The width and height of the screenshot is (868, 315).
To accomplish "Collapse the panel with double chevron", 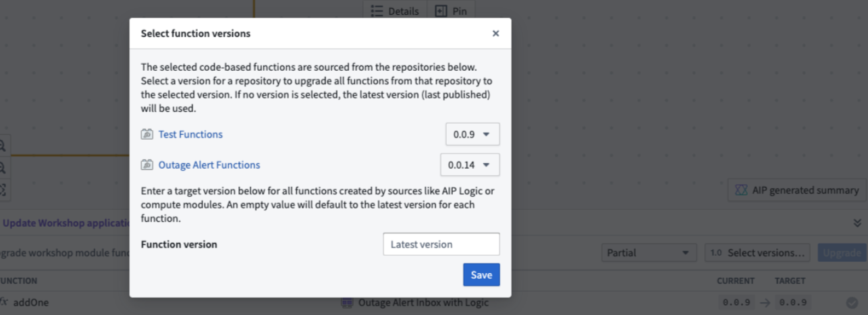I will click(x=857, y=223).
